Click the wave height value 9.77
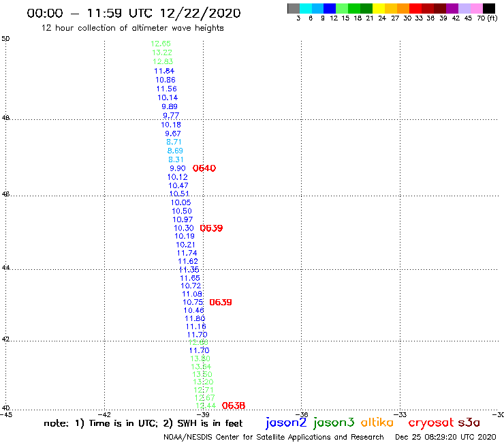Image resolution: width=504 pixels, height=443 pixels. pos(171,115)
